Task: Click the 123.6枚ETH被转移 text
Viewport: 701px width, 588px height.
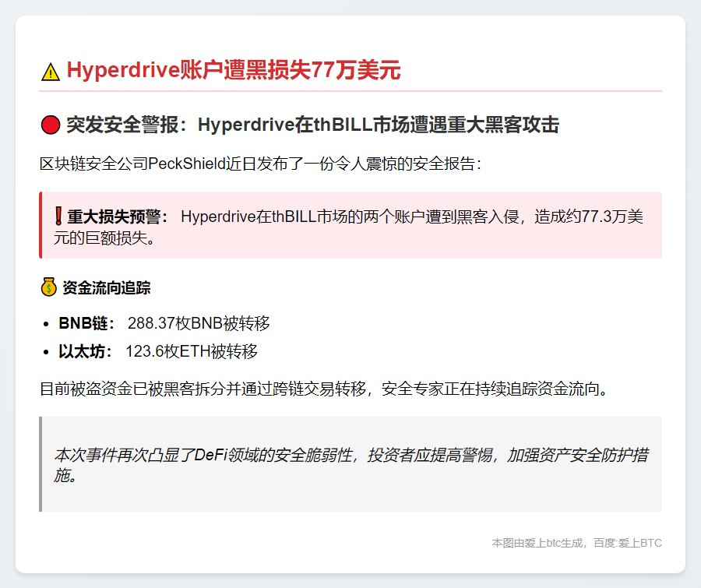Action: click(x=192, y=351)
